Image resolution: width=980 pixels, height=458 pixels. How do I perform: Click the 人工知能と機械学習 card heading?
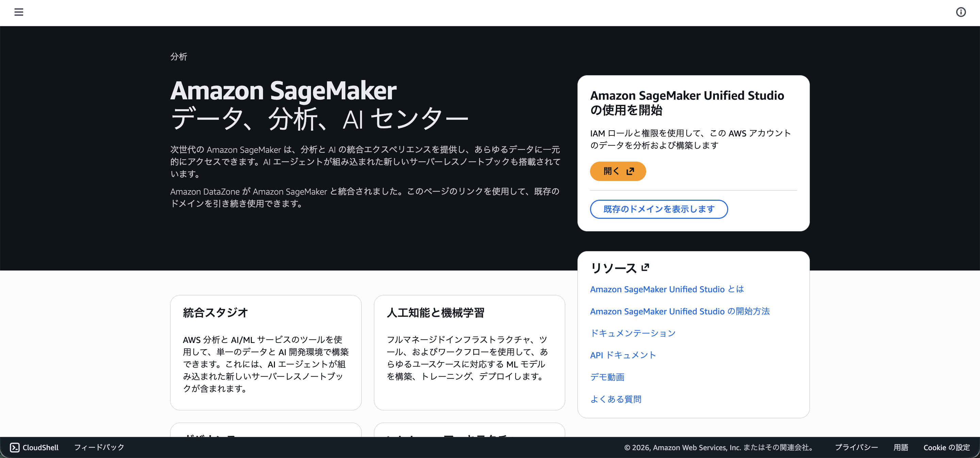pos(436,313)
